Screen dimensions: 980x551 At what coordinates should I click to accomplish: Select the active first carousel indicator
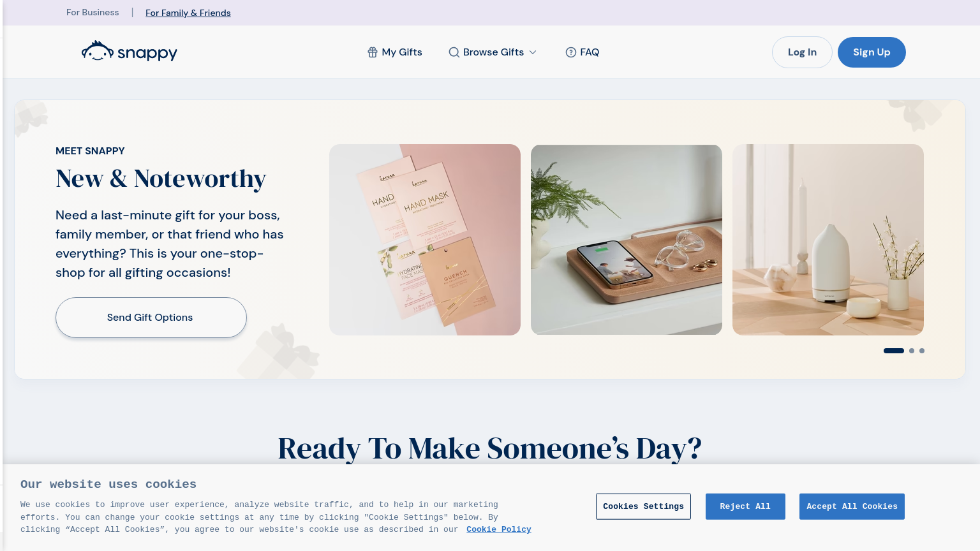pyautogui.click(x=894, y=351)
